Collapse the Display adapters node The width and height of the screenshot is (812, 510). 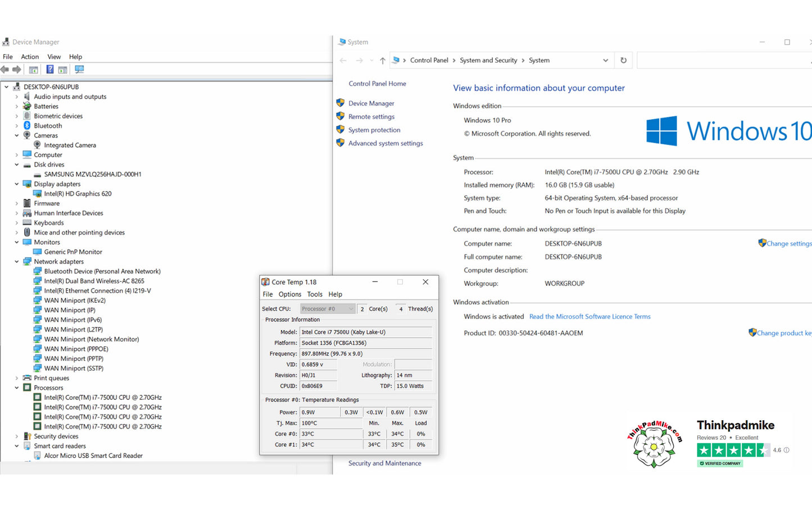pos(16,184)
